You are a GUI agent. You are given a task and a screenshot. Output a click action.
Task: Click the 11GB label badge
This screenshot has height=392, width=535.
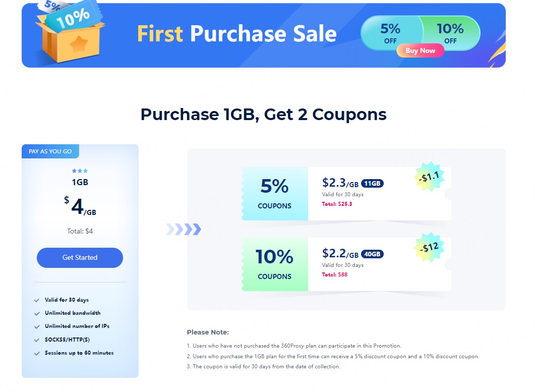click(372, 184)
